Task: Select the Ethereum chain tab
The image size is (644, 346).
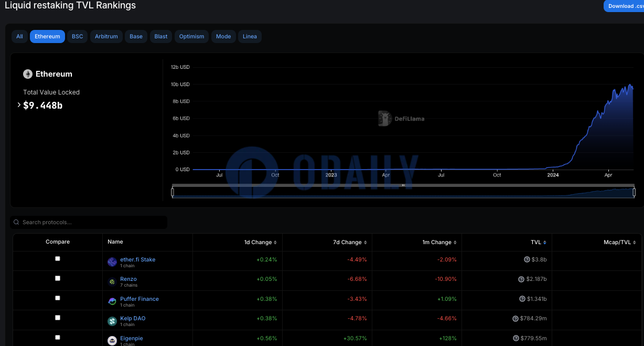Action: (x=47, y=36)
